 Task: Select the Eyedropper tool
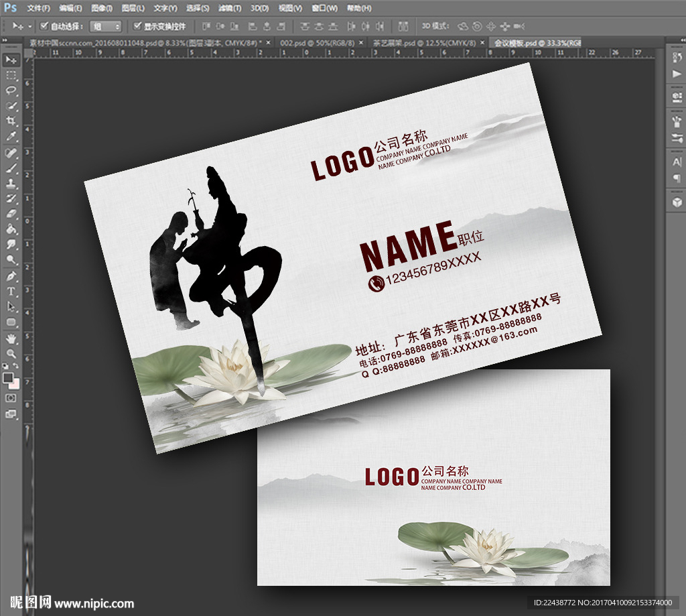[x=11, y=137]
